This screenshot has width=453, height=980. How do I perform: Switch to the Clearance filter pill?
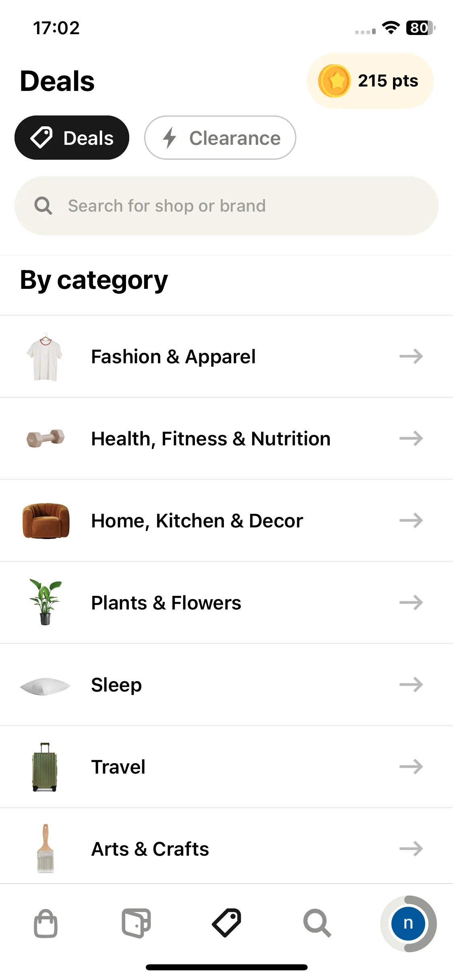click(x=220, y=138)
